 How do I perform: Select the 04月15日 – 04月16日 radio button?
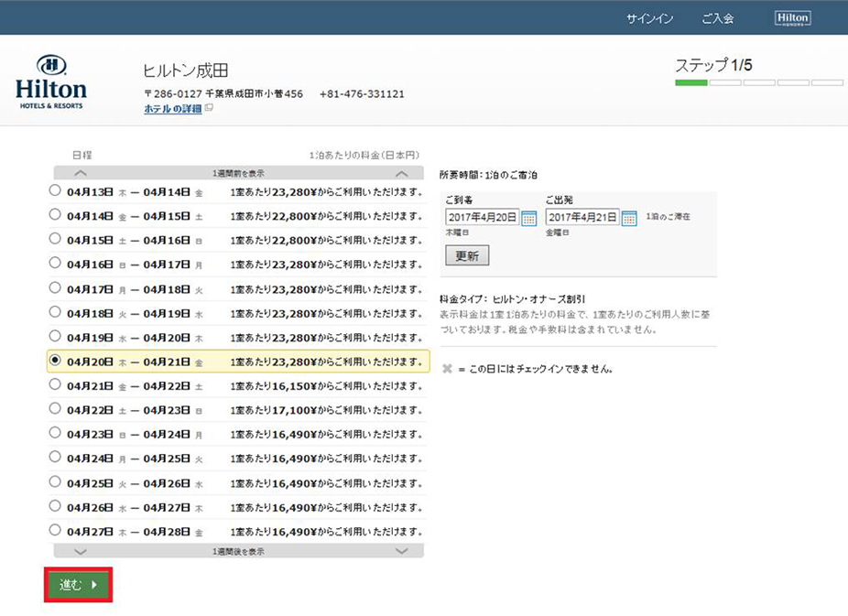[x=55, y=238]
